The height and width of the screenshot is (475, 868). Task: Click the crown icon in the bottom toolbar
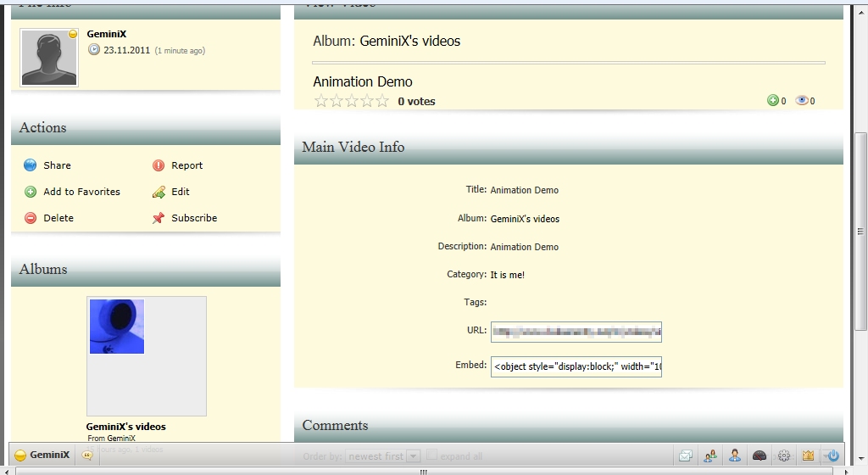(808, 455)
